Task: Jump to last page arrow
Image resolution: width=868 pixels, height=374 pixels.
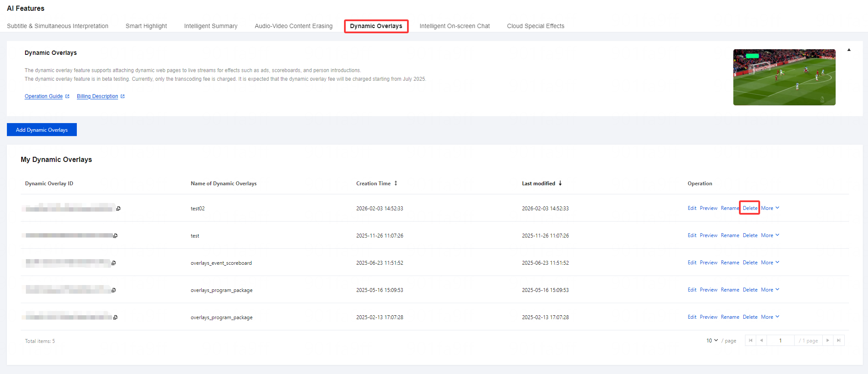Action: [x=839, y=341]
